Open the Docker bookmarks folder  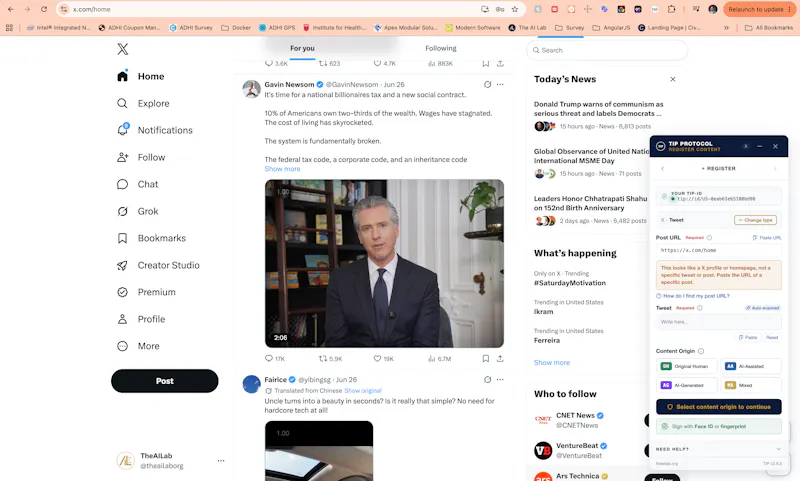236,28
